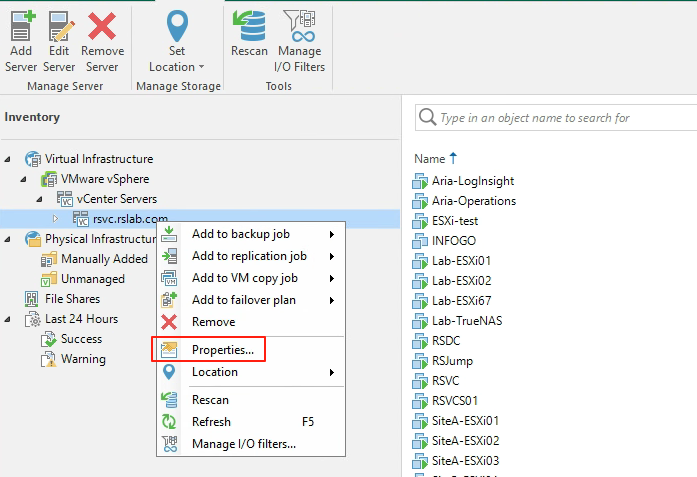The height and width of the screenshot is (477, 697).
Task: Select the Lab-ESXi02 VM
Action: (x=452, y=281)
